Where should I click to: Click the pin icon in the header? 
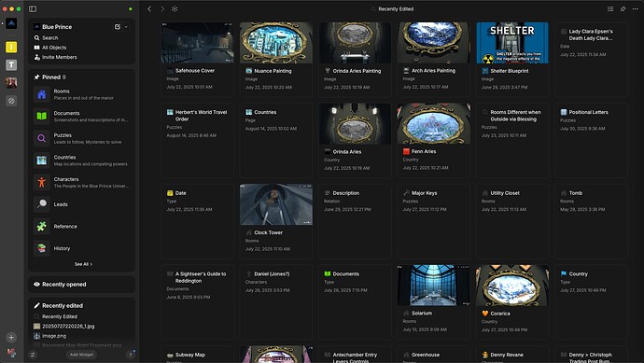click(623, 8)
